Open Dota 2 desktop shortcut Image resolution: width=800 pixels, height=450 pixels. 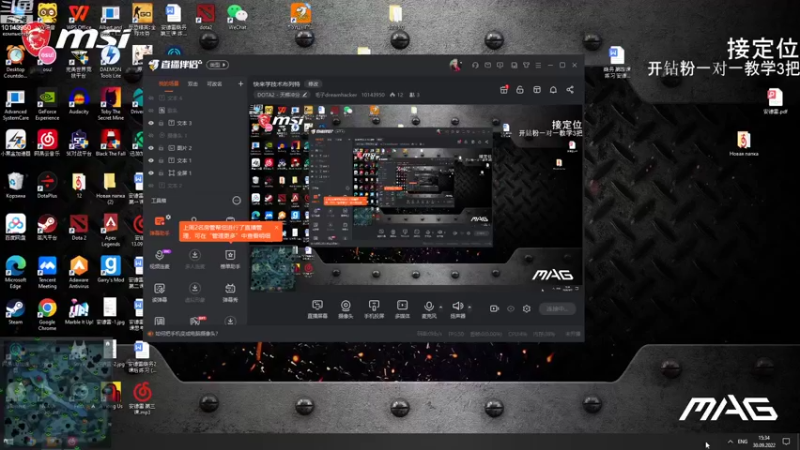click(79, 227)
